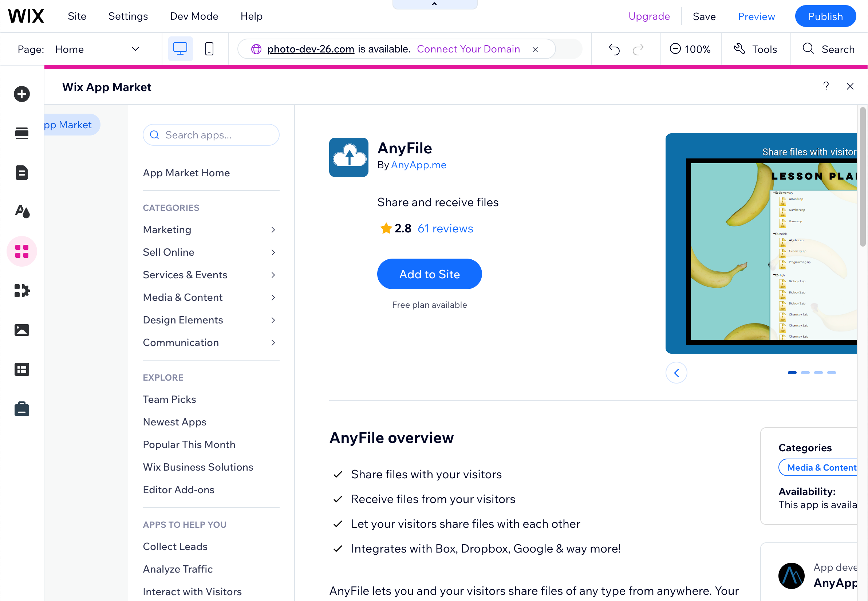Go to previous screenshot with left arrow

[x=676, y=373]
